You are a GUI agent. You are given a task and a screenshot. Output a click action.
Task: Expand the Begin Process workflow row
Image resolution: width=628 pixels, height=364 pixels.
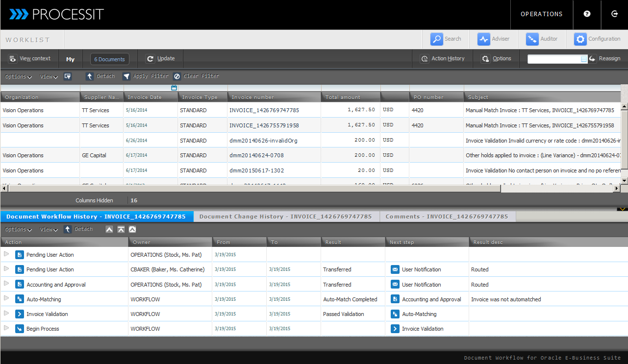[x=6, y=328]
